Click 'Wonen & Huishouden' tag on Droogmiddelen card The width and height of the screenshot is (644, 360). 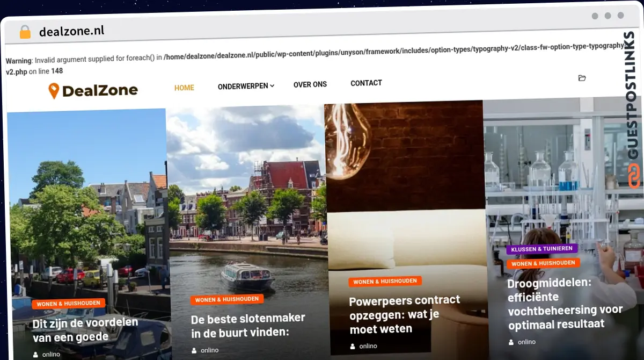point(543,263)
